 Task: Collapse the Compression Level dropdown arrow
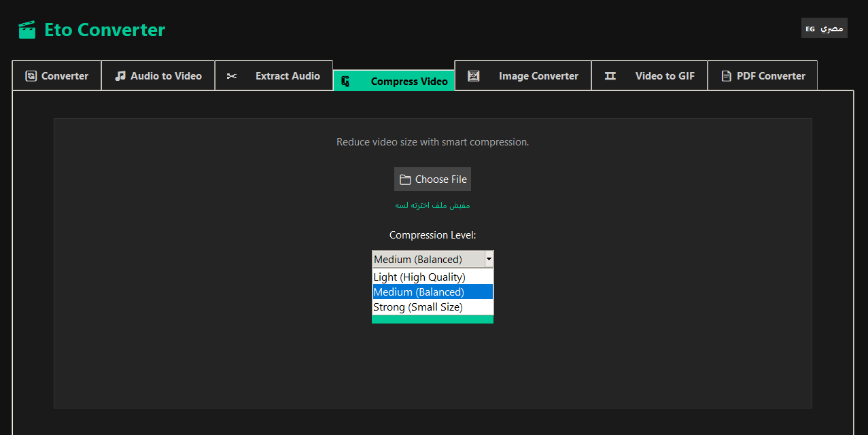coord(489,259)
